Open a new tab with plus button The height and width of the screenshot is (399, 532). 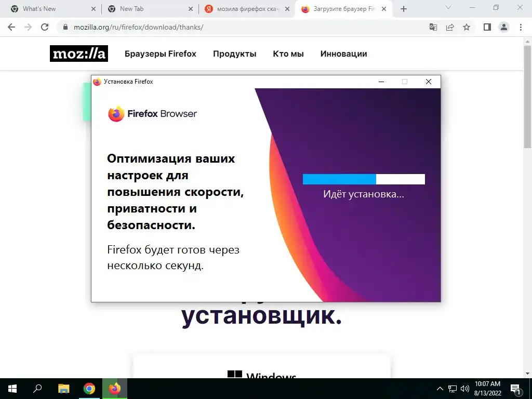[x=403, y=9]
